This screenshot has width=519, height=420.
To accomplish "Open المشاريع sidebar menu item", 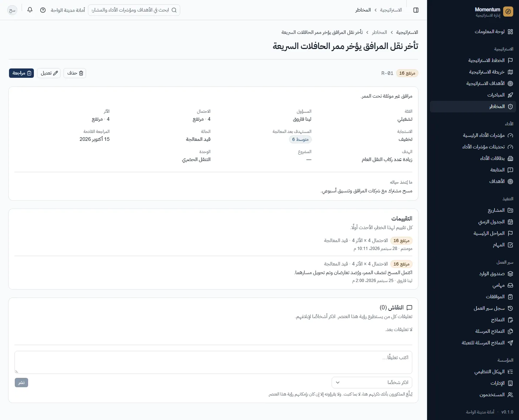I will [473, 210].
